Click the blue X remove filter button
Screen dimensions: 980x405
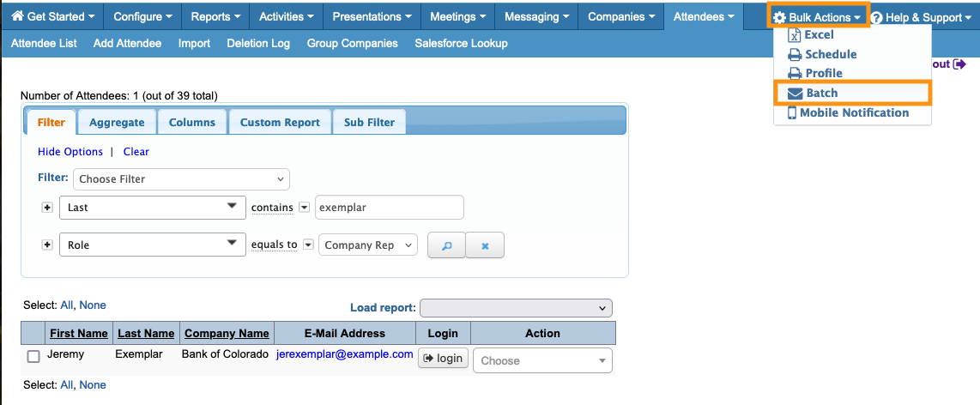[x=485, y=245]
